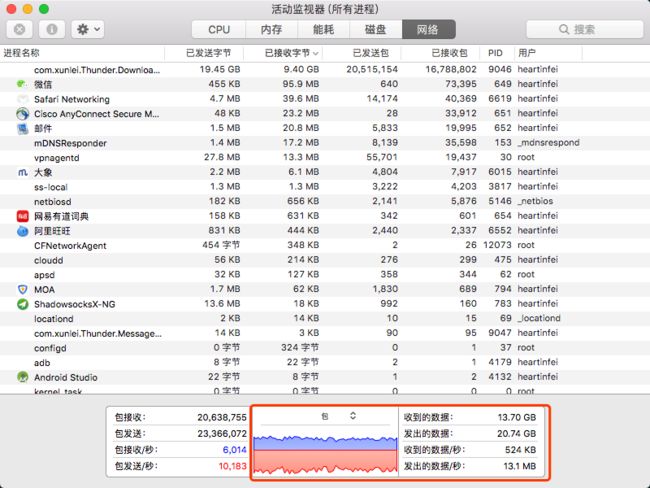650x488 pixels.
Task: Sort by PID column header
Action: coord(497,53)
